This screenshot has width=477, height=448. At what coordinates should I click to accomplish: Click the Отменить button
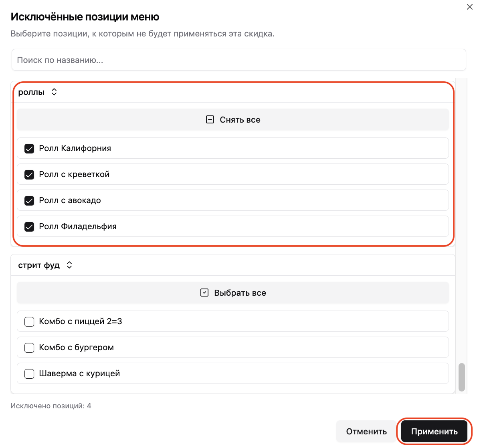(x=366, y=431)
